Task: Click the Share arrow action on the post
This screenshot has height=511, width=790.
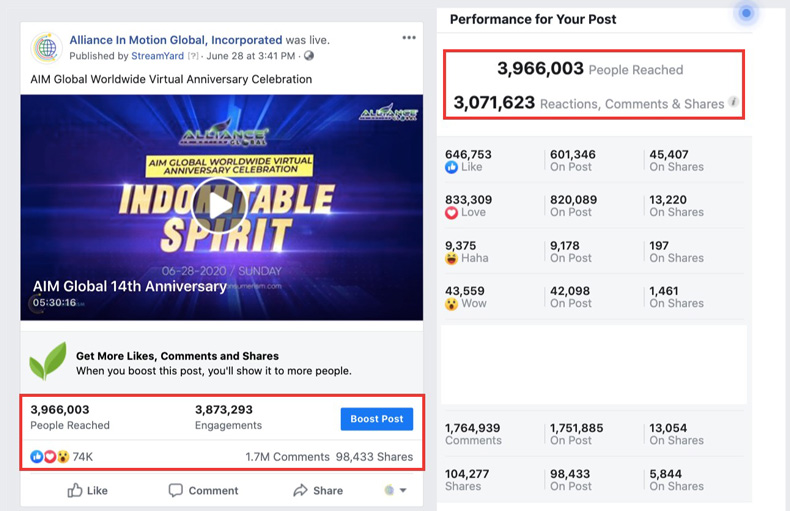Action: coord(318,490)
